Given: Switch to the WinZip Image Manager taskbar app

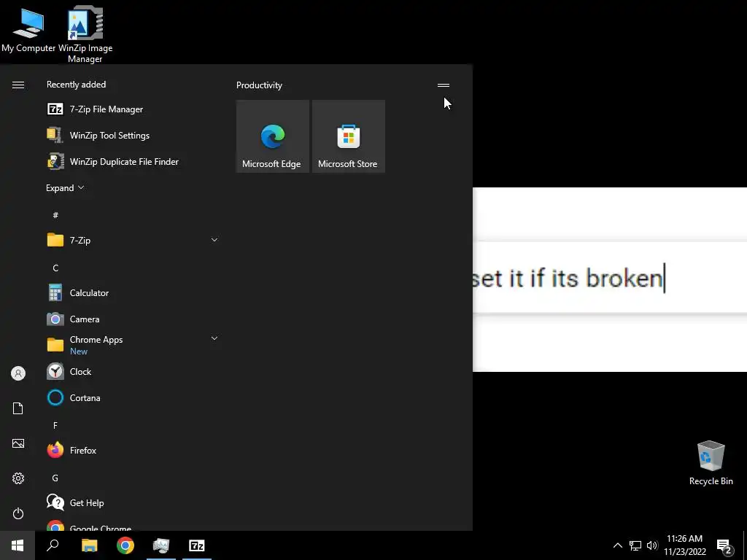Looking at the screenshot, I should 161,545.
